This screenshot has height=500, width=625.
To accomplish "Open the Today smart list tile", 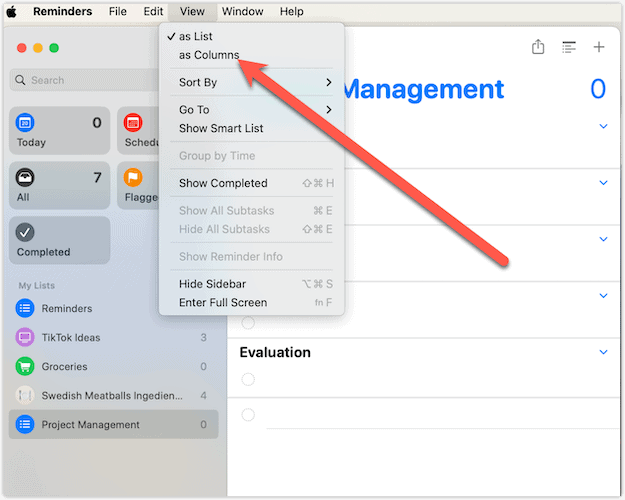I will pos(60,131).
